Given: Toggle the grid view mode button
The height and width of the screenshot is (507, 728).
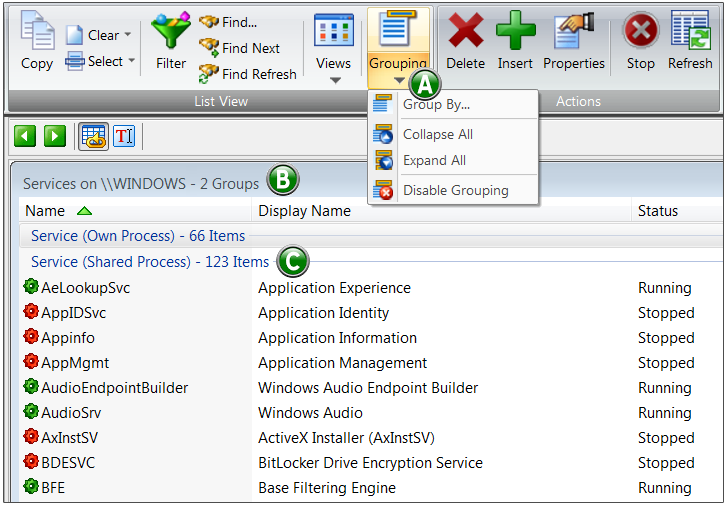Looking at the screenshot, I should [x=93, y=135].
